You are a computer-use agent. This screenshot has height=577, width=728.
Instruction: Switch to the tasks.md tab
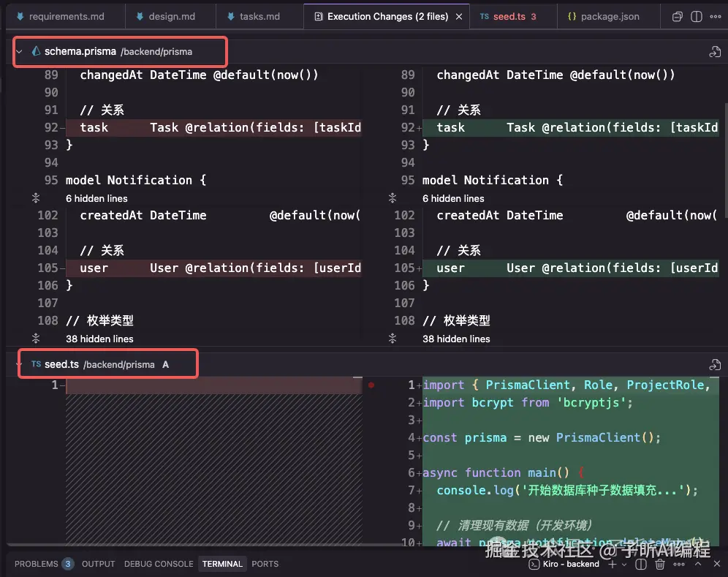click(254, 17)
